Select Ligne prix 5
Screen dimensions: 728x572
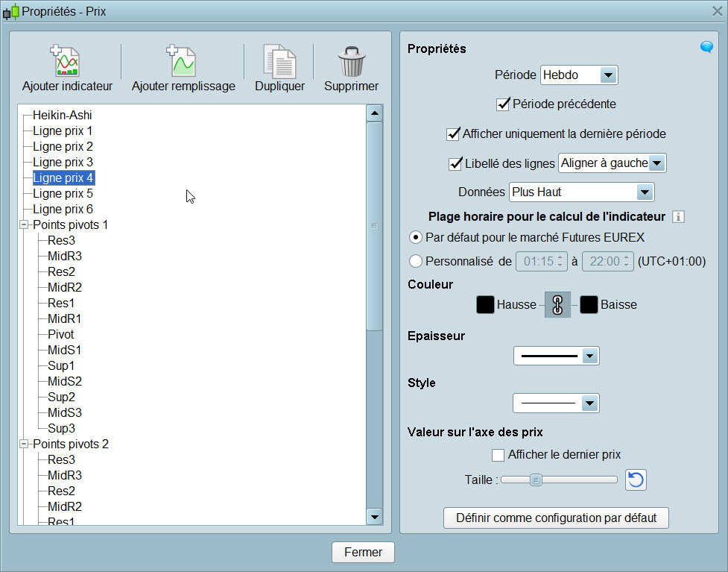[x=63, y=194]
